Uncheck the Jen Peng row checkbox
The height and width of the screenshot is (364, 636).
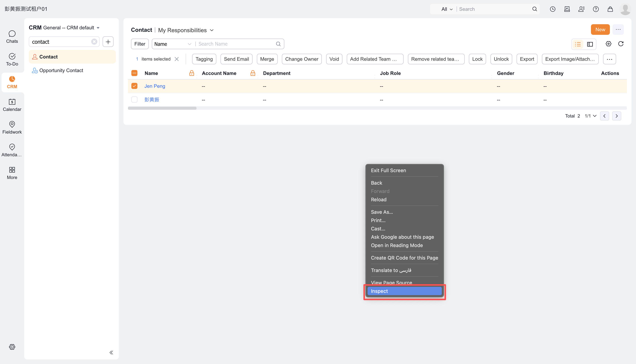point(134,86)
